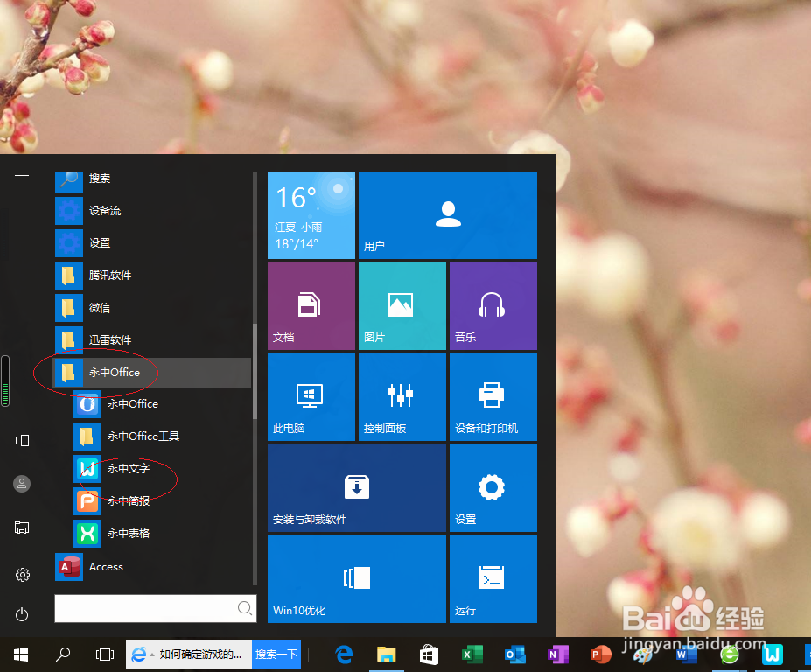The width and height of the screenshot is (811, 672).
Task: Open 搜索 app in the list
Action: 152,178
